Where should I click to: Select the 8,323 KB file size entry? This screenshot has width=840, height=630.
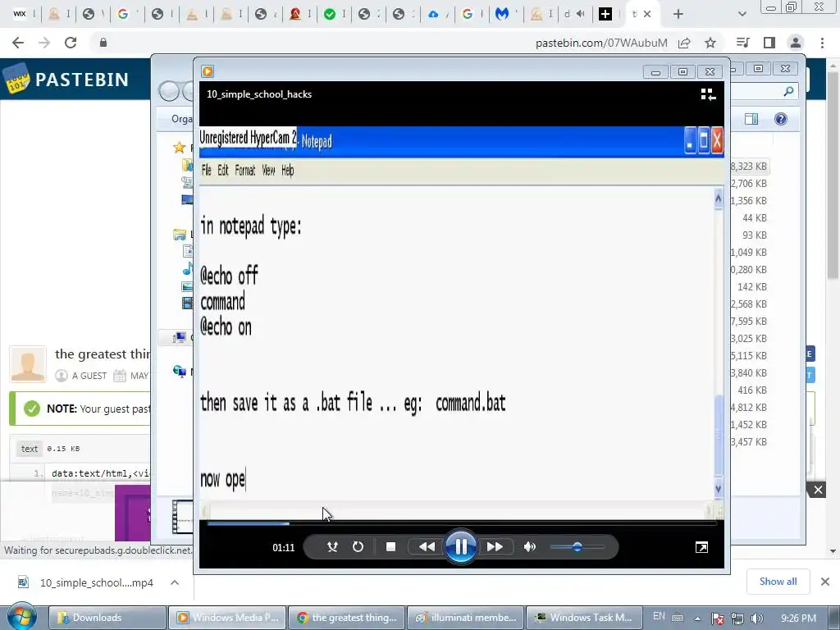(748, 166)
